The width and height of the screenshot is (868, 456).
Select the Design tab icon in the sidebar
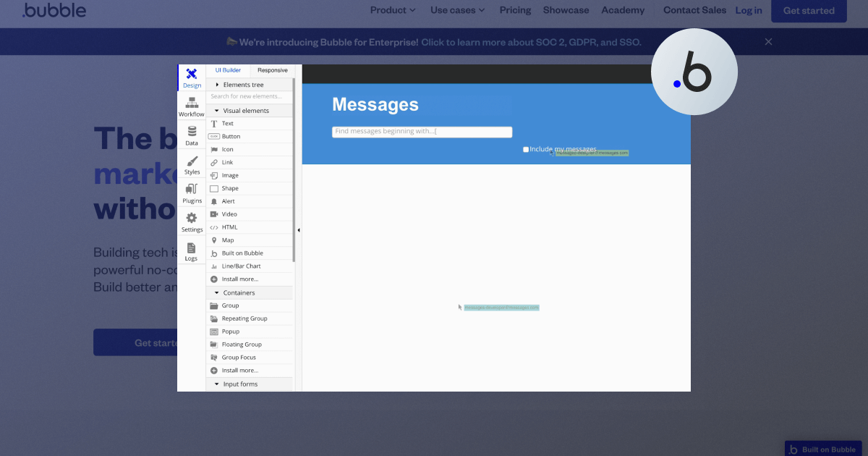tap(192, 75)
